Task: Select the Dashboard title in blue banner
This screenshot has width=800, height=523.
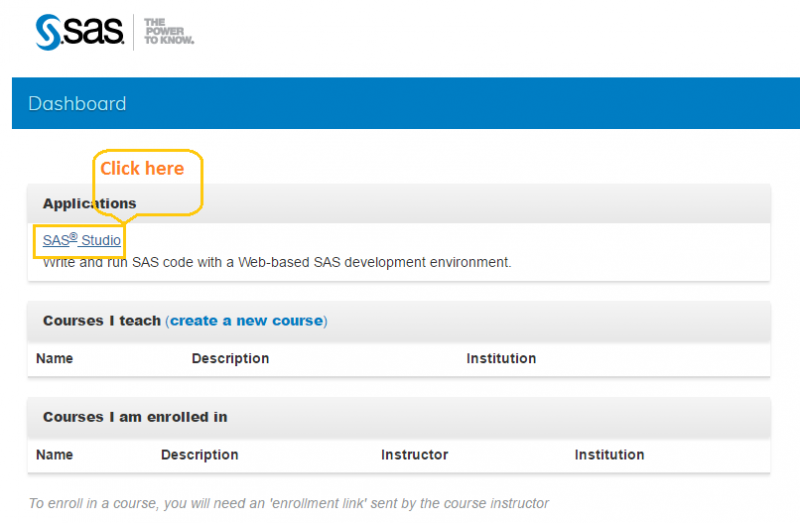Action: [77, 104]
